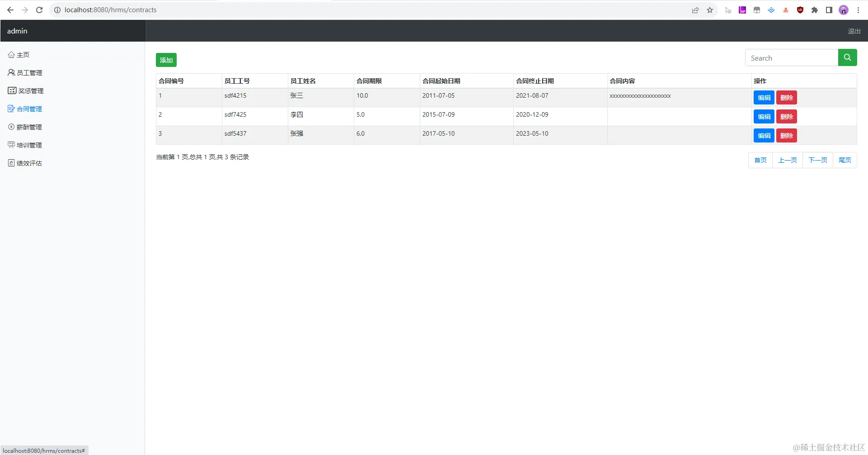
Task: Click the browser address bar URL
Action: pos(111,10)
